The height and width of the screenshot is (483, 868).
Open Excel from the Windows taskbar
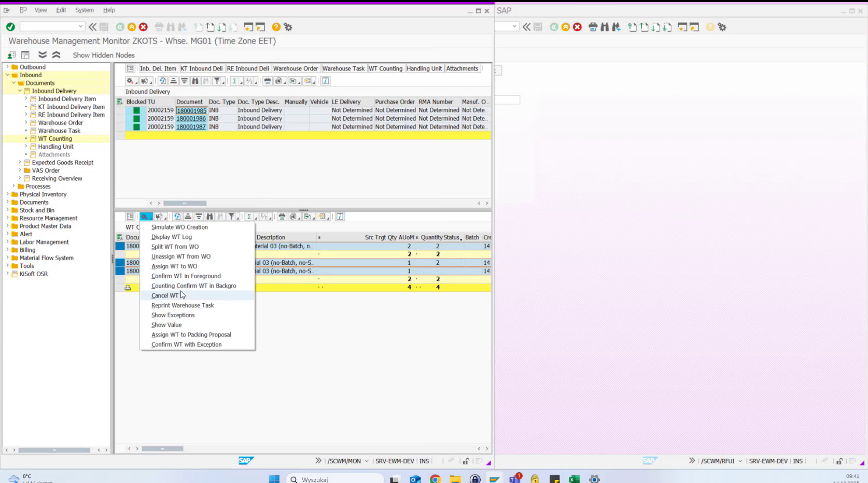point(573,478)
